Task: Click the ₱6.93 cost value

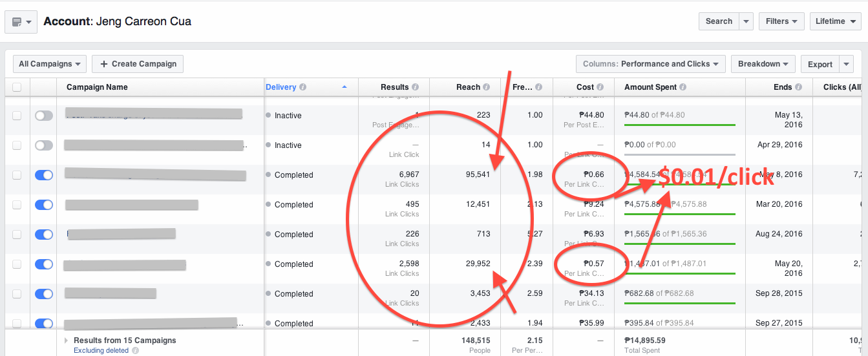Action: pos(594,235)
